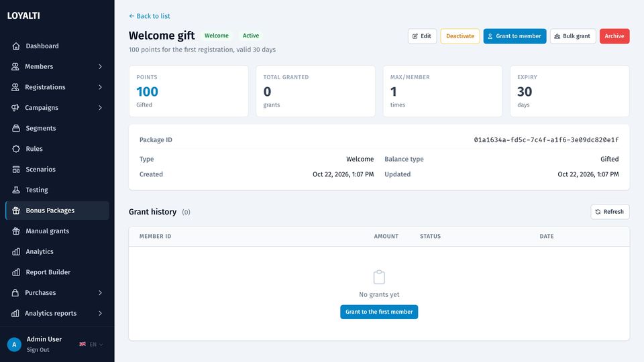
Task: Click the Testing flask icon
Action: point(16,190)
